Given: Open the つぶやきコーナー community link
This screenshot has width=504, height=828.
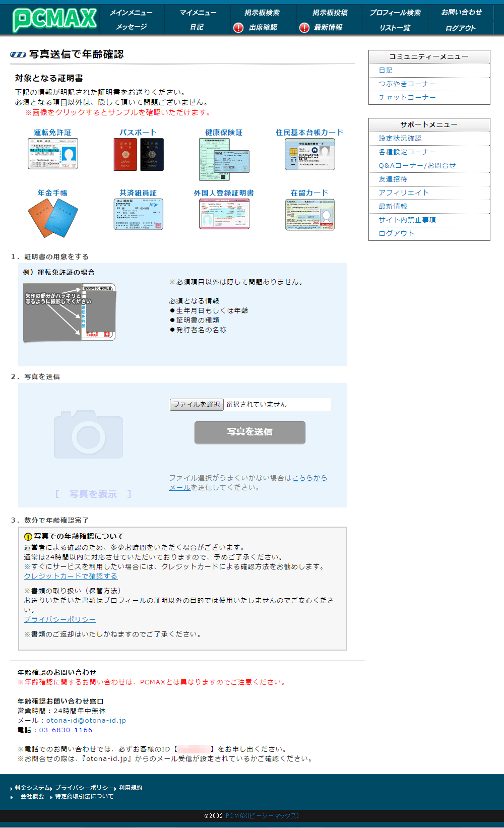Looking at the screenshot, I should click(x=407, y=84).
